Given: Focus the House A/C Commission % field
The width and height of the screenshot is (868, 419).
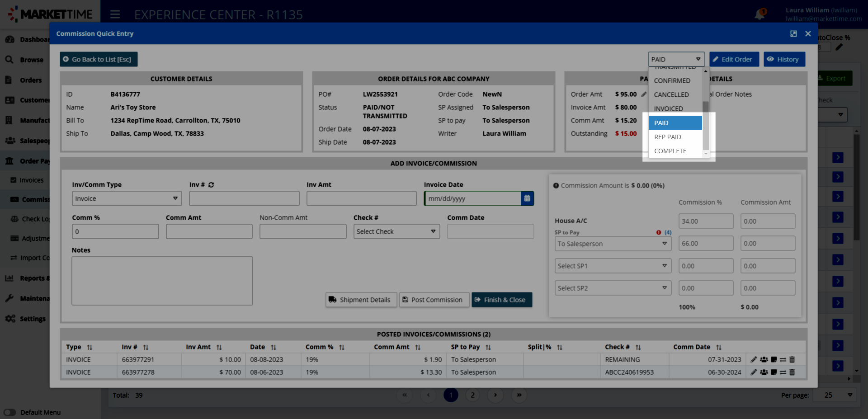Looking at the screenshot, I should point(706,221).
